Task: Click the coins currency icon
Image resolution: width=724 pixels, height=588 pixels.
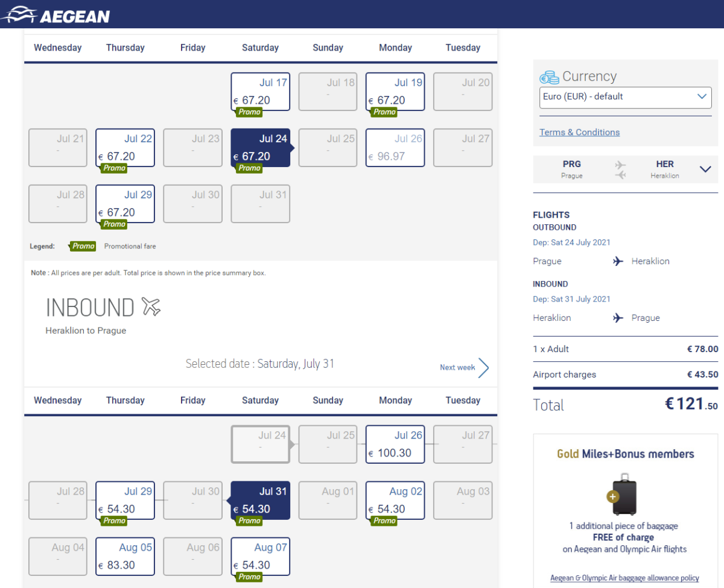Action: (x=549, y=77)
